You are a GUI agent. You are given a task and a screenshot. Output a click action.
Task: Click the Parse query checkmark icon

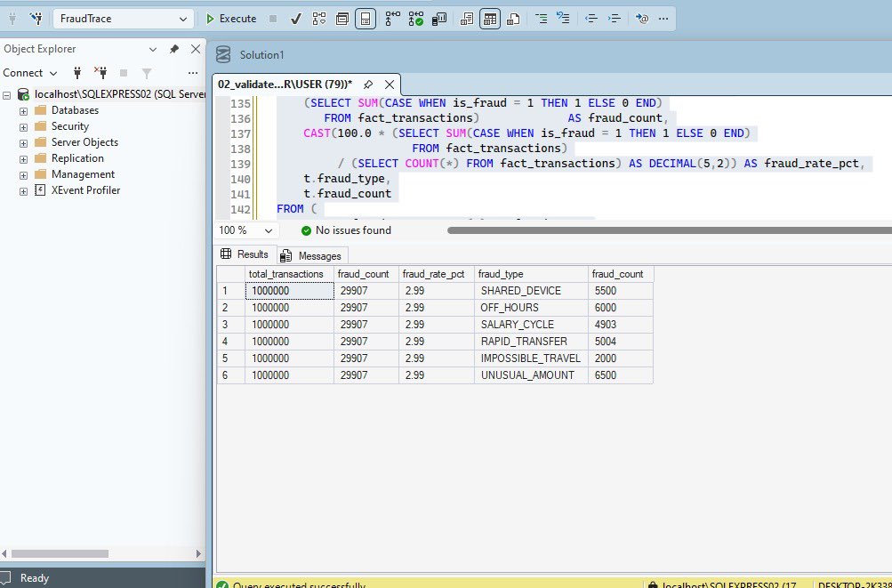point(295,19)
